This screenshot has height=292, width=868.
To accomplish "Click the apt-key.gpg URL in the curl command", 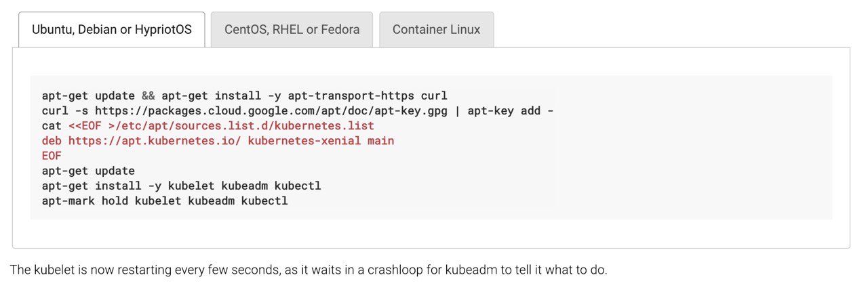I will [x=271, y=110].
